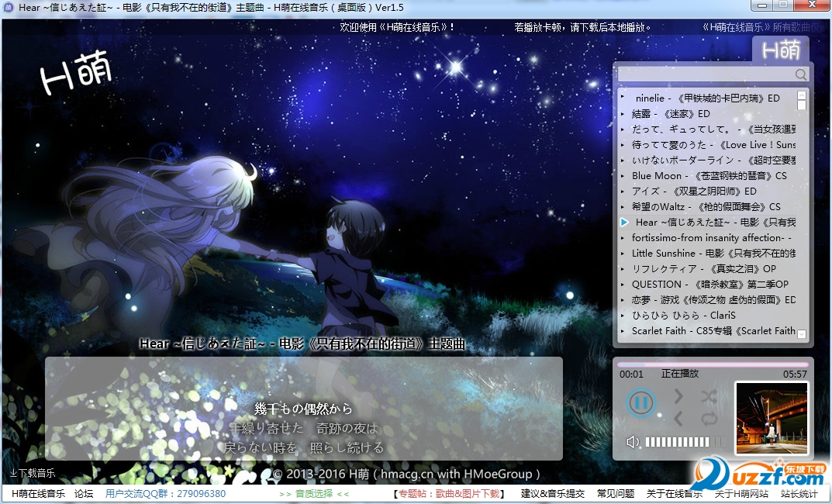Click the 下载音乐 download button
Viewport: 832px width, 504px height.
tap(33, 473)
